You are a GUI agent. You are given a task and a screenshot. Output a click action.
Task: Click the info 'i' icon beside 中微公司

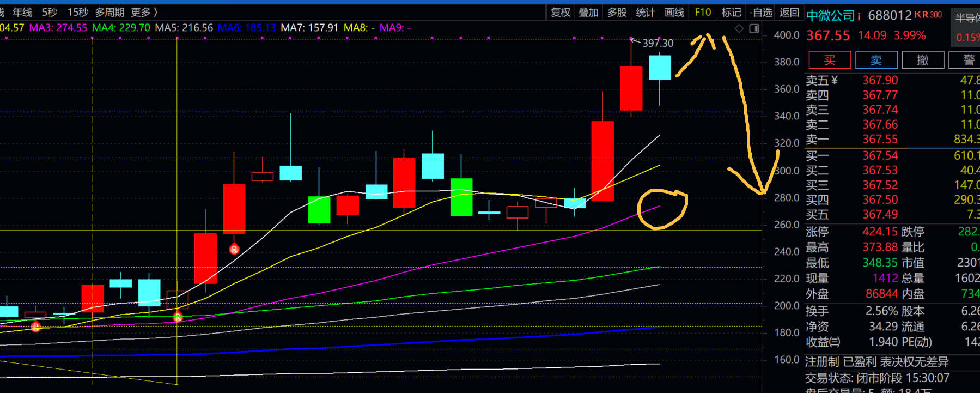click(859, 16)
